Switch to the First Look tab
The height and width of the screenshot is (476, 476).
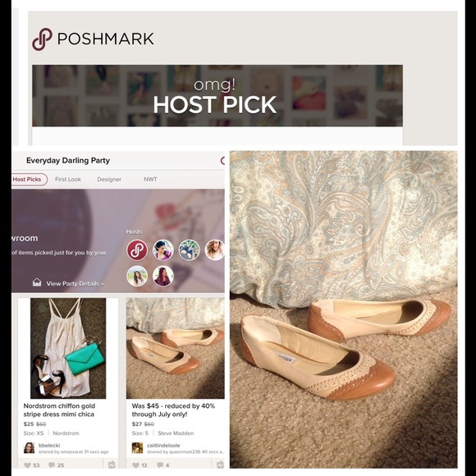coord(68,180)
